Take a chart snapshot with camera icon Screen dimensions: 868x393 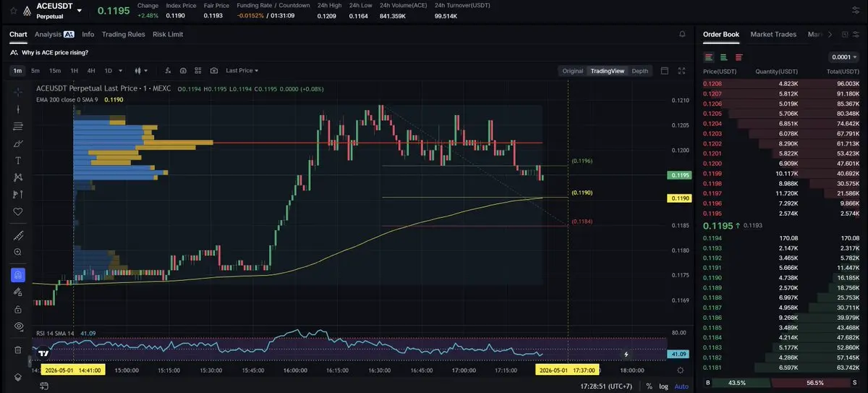click(x=214, y=70)
